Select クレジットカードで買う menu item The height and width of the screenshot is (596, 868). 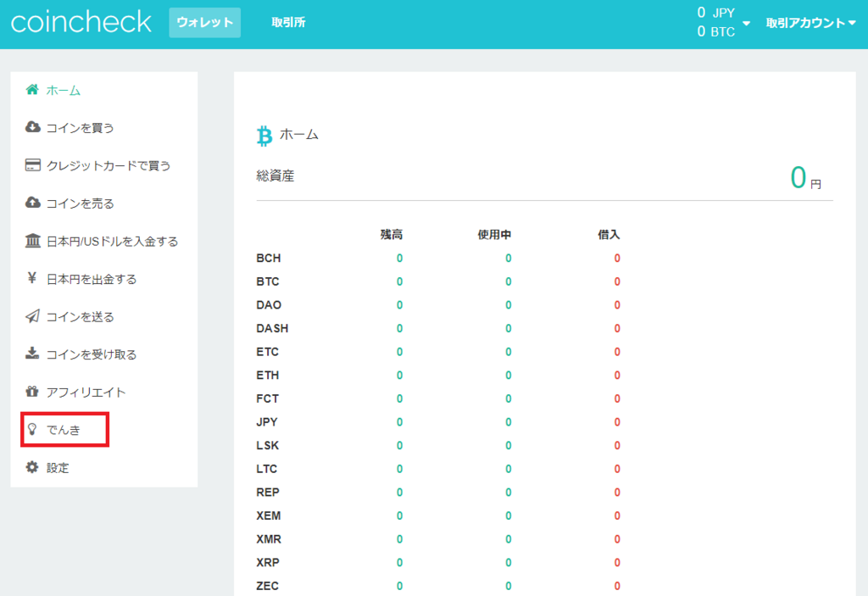(108, 165)
